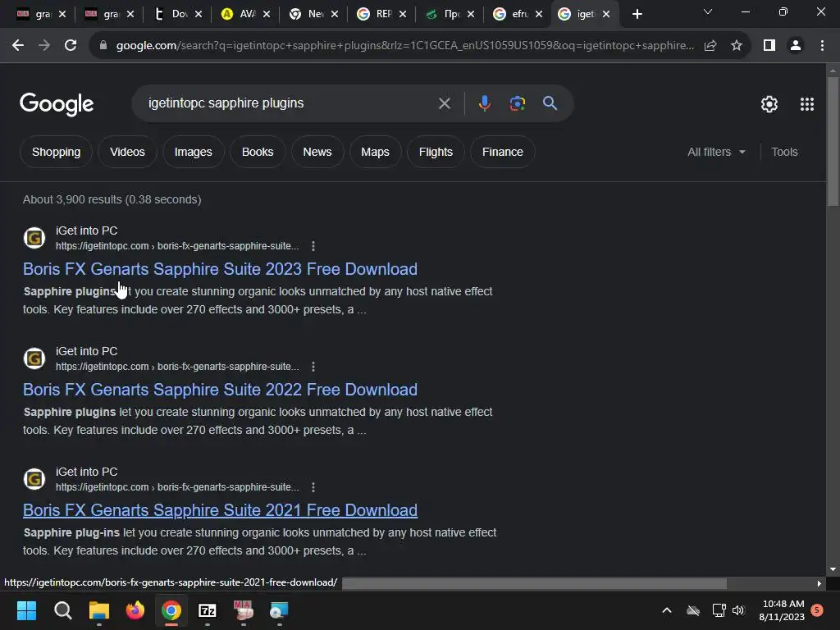The image size is (840, 630).
Task: Show hidden system tray icons
Action: (x=667, y=610)
